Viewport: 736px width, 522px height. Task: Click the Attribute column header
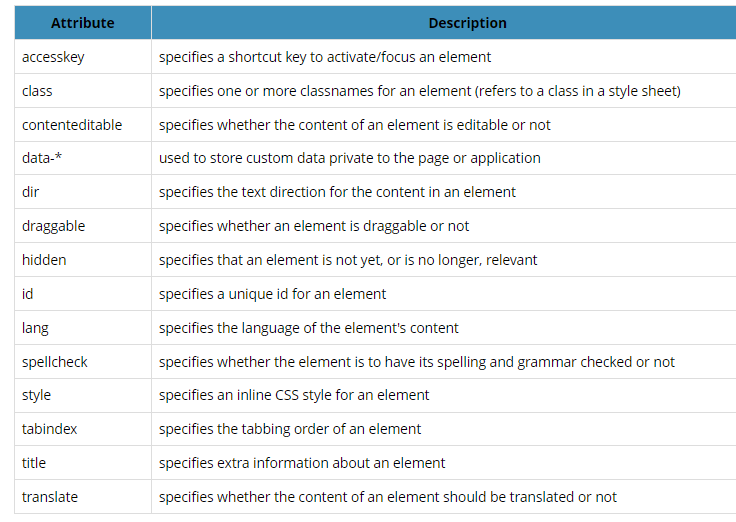83,23
